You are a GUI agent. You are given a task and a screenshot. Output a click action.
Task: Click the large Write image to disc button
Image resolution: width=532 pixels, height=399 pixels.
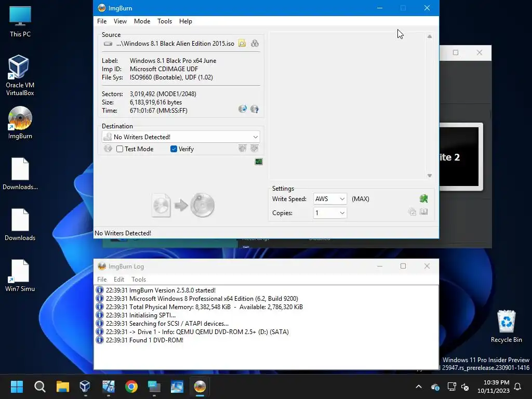click(183, 205)
